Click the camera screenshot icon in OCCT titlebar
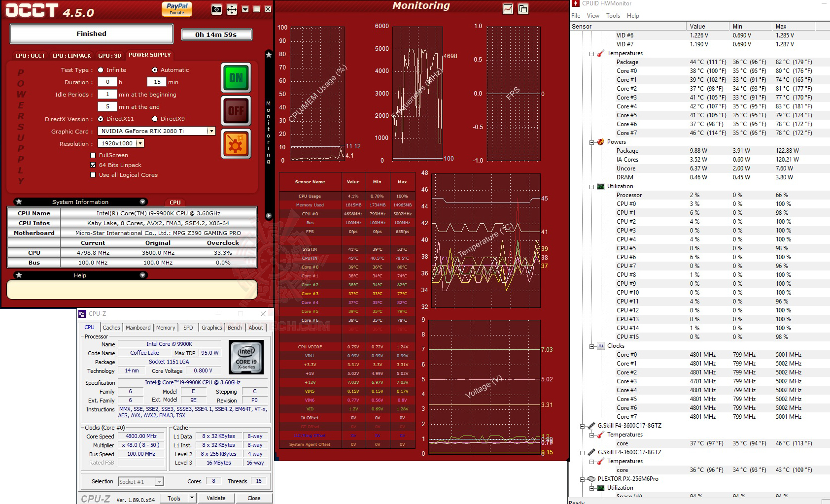 click(216, 9)
